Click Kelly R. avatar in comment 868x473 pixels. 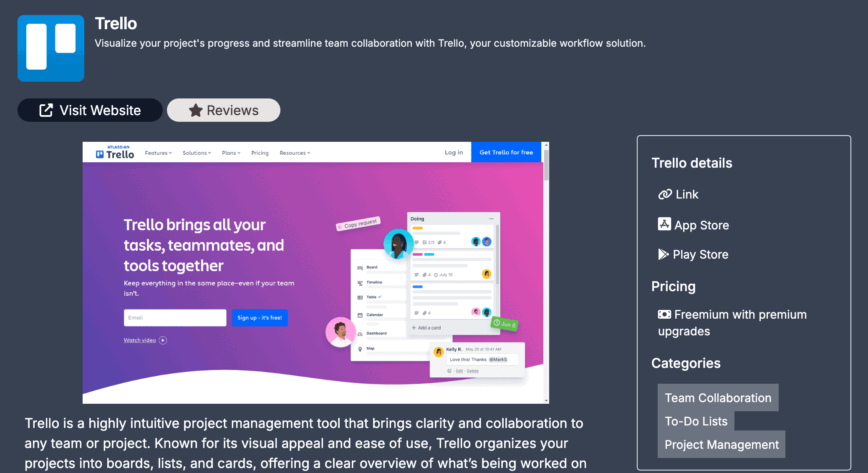439,352
